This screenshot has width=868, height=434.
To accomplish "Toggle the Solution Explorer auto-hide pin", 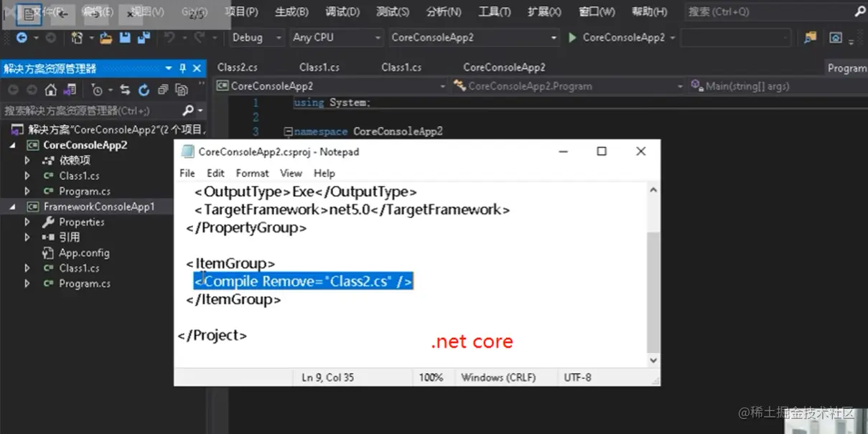I will 183,68.
